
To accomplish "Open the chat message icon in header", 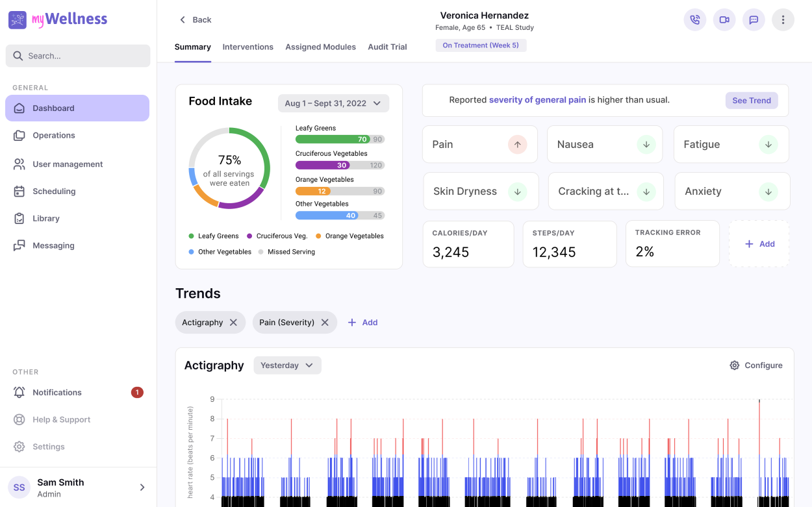I will click(x=754, y=19).
